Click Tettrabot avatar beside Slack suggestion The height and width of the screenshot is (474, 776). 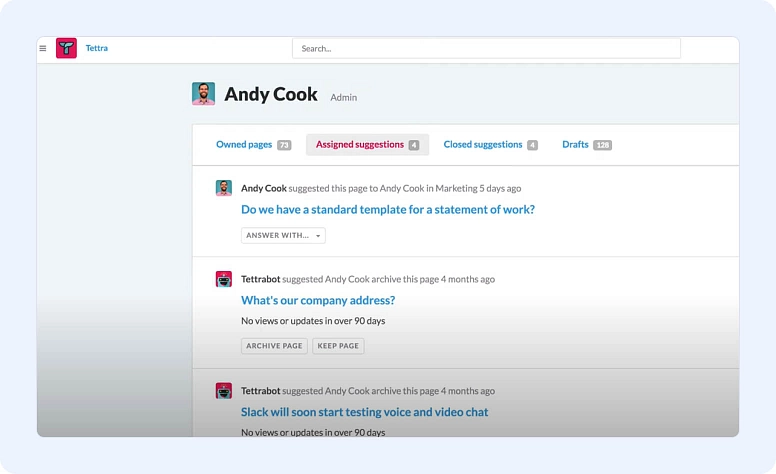coord(224,391)
